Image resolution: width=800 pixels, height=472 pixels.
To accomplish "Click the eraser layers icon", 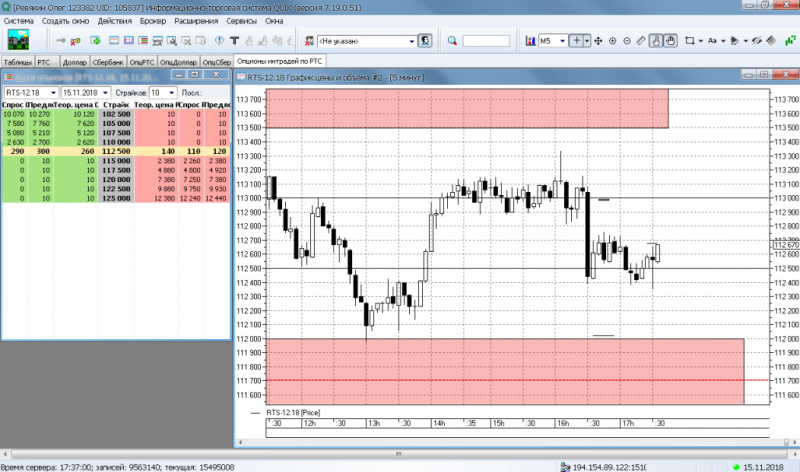I will point(771,41).
